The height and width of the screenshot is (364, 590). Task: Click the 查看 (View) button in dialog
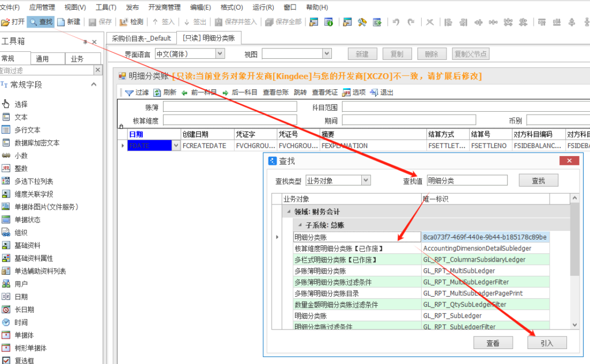click(493, 343)
